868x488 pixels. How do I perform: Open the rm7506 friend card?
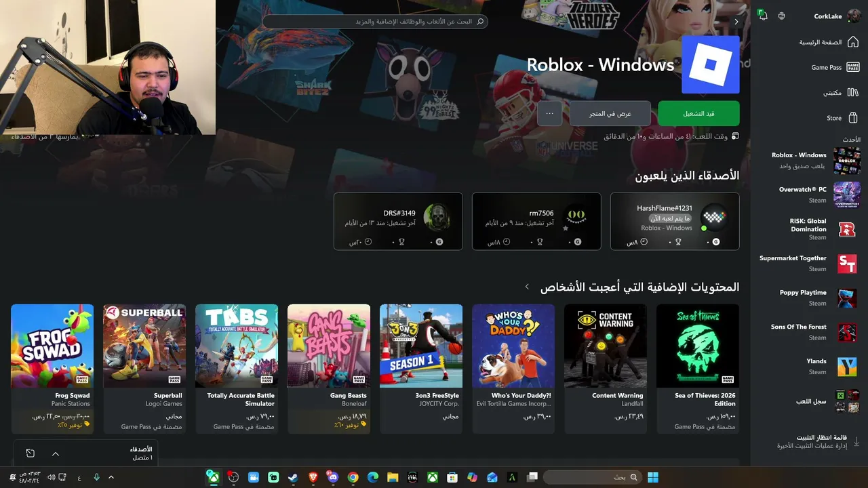click(536, 222)
